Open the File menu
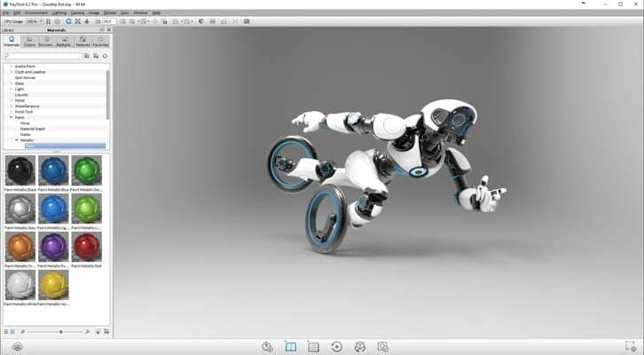The height and width of the screenshot is (355, 644). coord(6,13)
